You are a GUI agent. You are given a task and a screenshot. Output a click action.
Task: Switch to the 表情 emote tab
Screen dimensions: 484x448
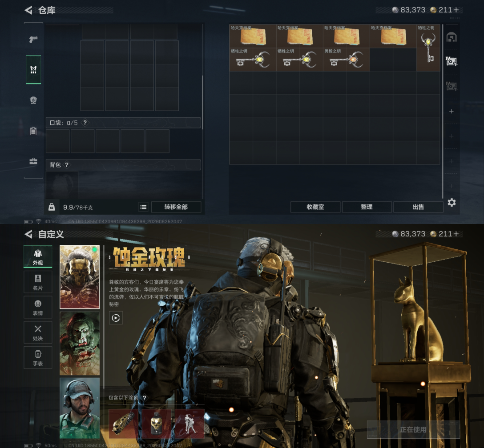[x=38, y=307]
